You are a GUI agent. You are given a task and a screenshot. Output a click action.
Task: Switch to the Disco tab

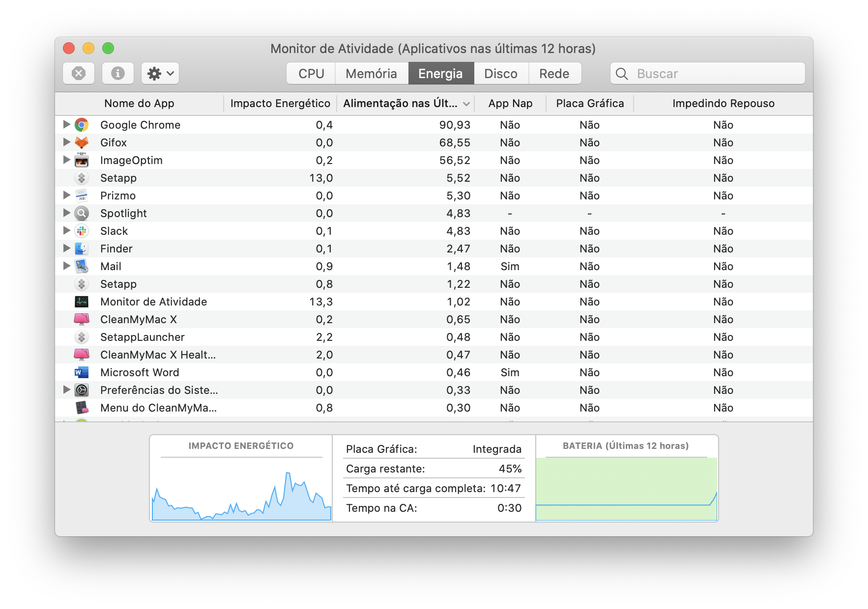501,73
